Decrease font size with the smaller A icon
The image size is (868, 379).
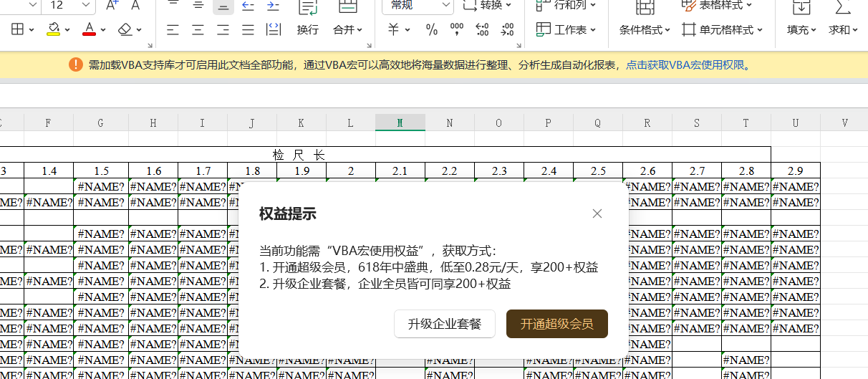[x=134, y=5]
